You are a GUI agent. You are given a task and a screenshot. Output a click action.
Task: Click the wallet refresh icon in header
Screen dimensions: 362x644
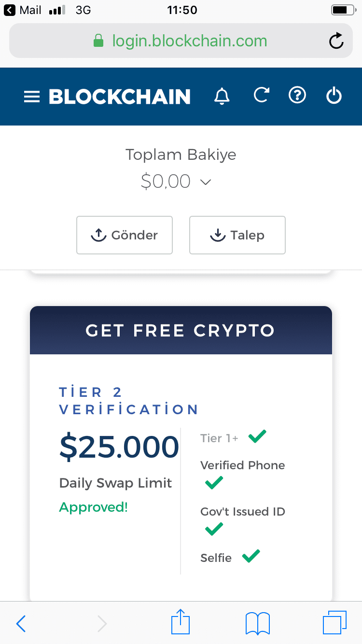point(261,96)
